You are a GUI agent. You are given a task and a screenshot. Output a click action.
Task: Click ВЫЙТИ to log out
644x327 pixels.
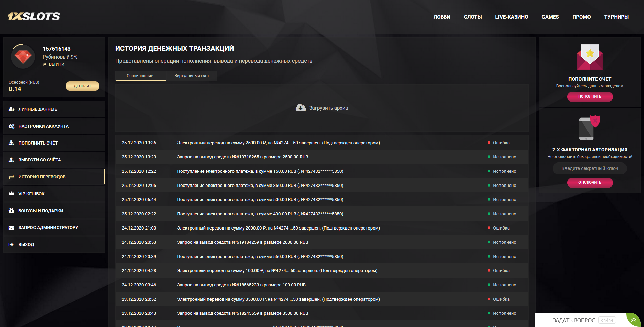point(55,64)
